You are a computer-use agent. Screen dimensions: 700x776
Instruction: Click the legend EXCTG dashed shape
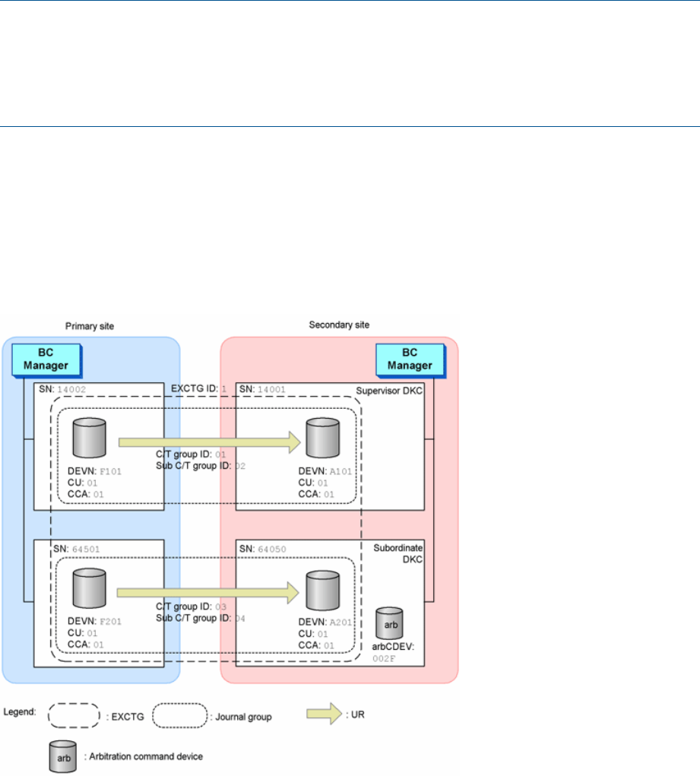coord(74,716)
